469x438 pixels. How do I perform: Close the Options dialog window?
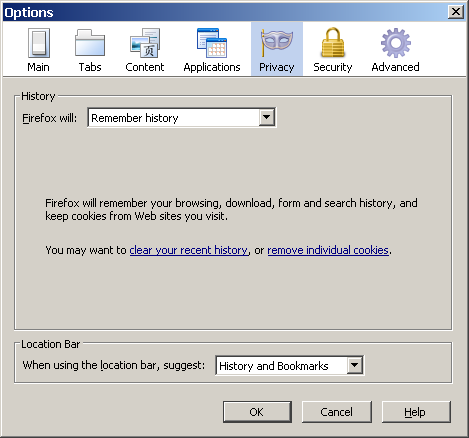coord(456,12)
